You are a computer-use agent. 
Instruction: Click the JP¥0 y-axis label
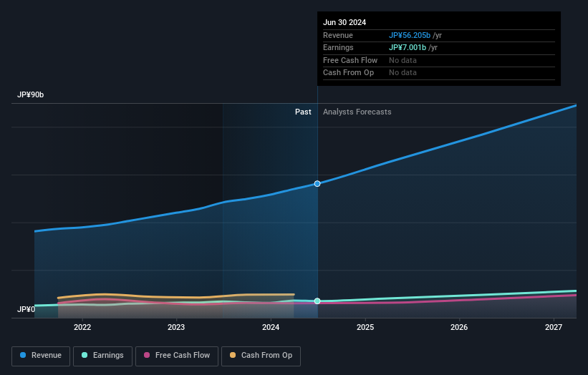pyautogui.click(x=26, y=309)
